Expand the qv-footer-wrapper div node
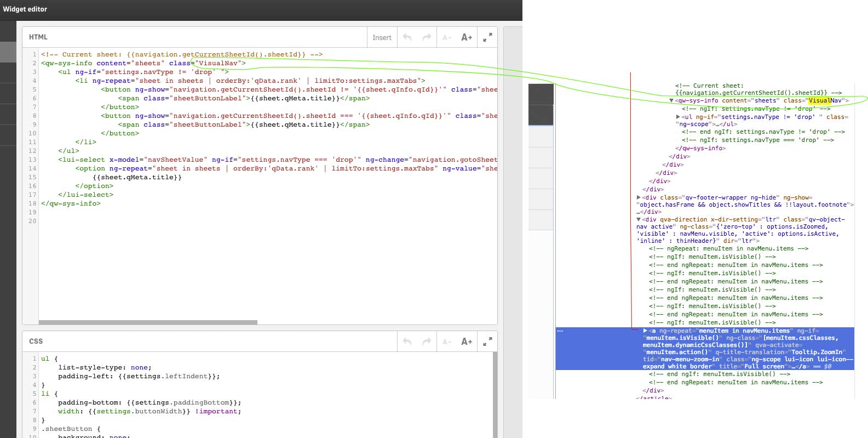Screen dimensions: 868x438 click(x=639, y=197)
